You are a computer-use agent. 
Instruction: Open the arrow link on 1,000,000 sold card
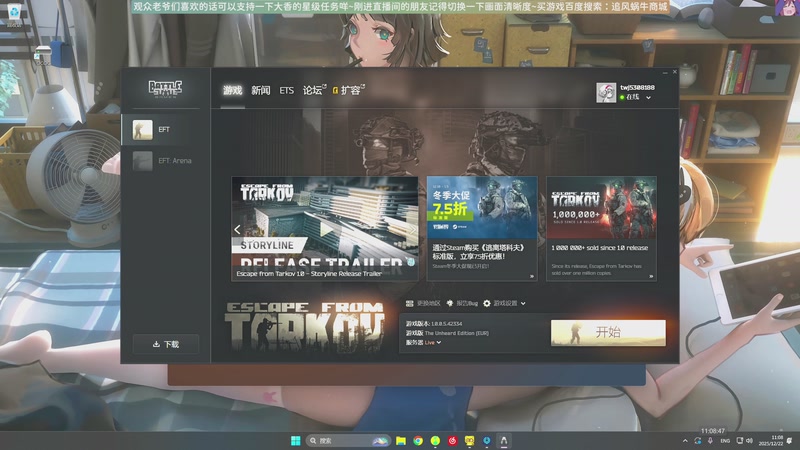pos(651,276)
